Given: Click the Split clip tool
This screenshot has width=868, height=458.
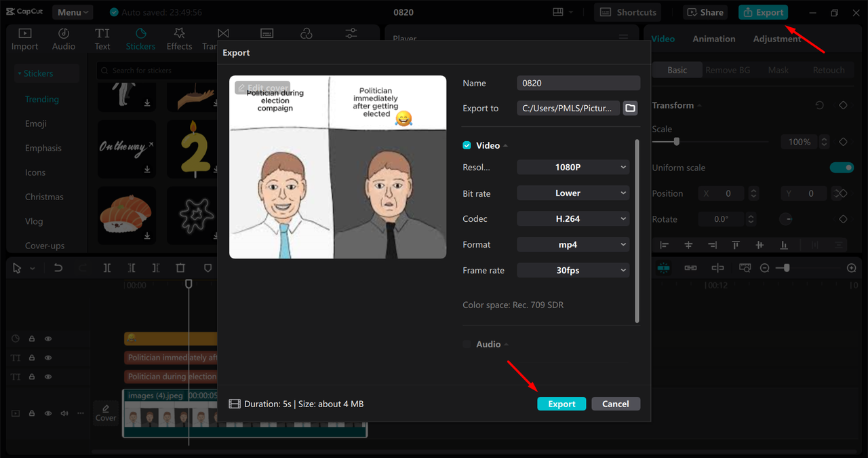Looking at the screenshot, I should pos(107,268).
